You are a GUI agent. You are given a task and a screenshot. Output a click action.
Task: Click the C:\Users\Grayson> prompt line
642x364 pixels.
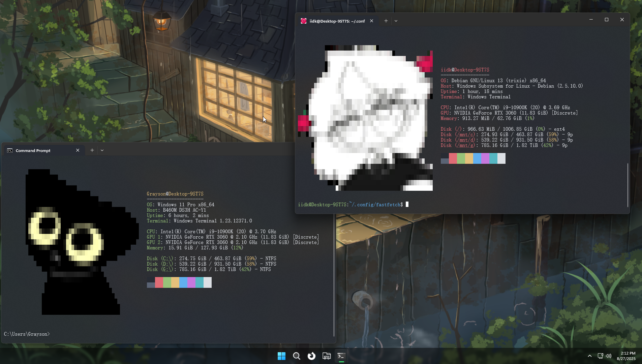(27, 334)
